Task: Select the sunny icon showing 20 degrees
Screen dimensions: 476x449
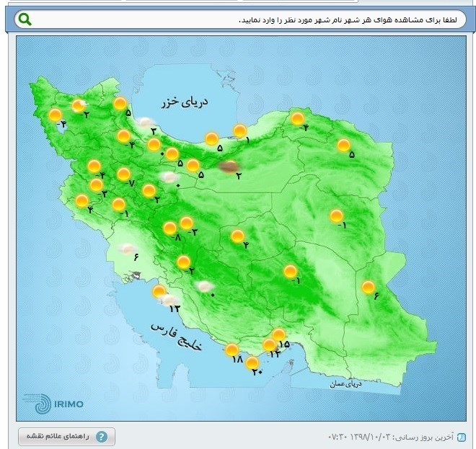Action: [253, 363]
